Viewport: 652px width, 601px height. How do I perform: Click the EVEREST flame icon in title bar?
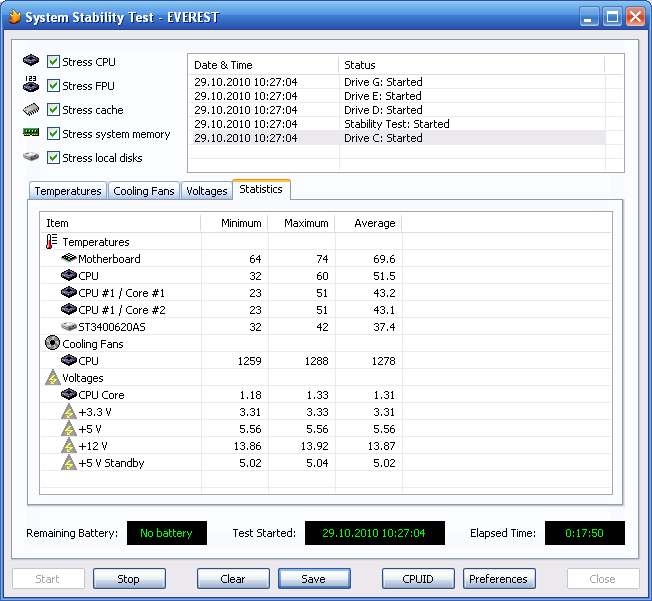click(13, 17)
